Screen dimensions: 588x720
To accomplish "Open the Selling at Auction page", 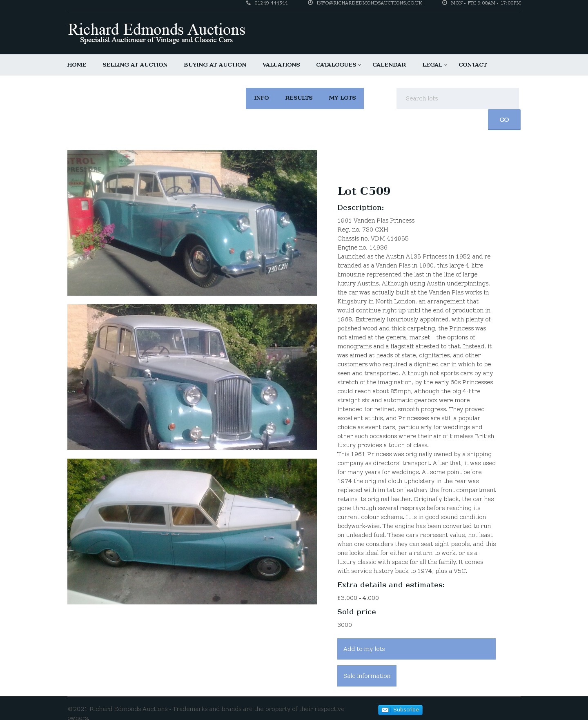I will [135, 65].
